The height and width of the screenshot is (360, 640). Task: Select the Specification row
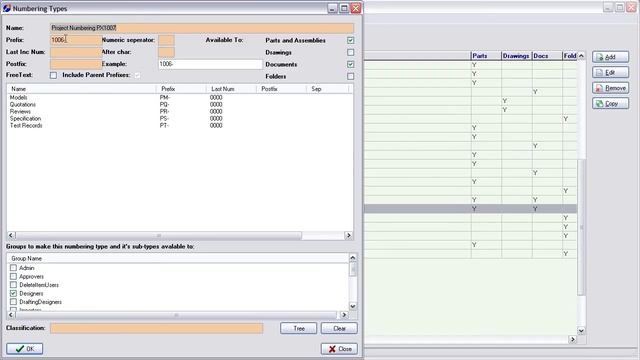point(180,118)
